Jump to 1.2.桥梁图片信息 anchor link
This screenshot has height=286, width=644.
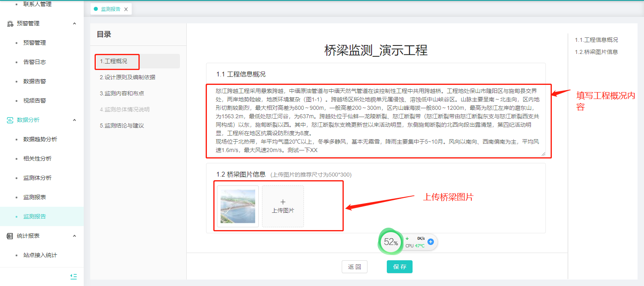click(596, 52)
